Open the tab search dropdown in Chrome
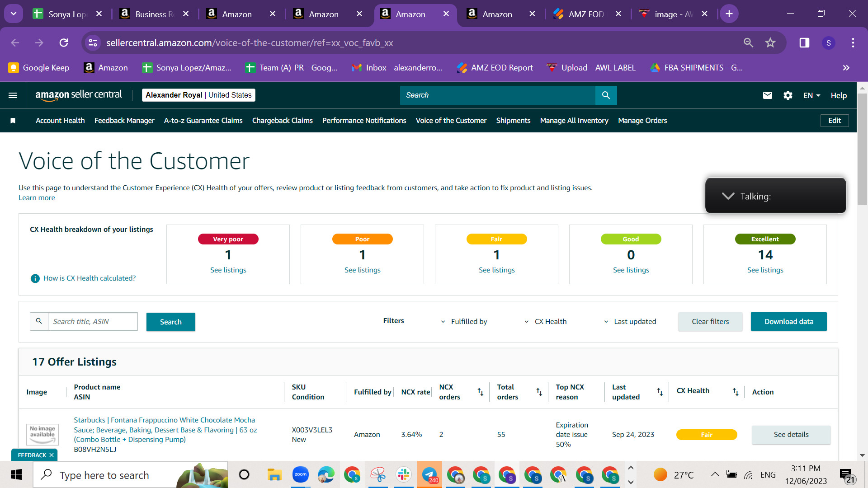The width and height of the screenshot is (868, 488). (x=14, y=14)
